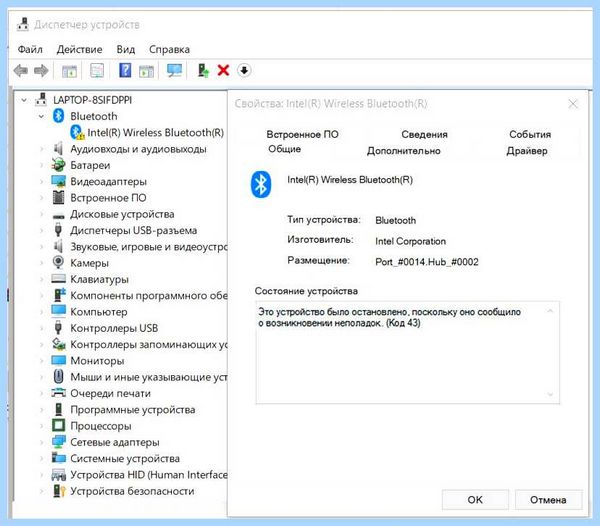Click the Процессоры processor icon

tap(58, 425)
